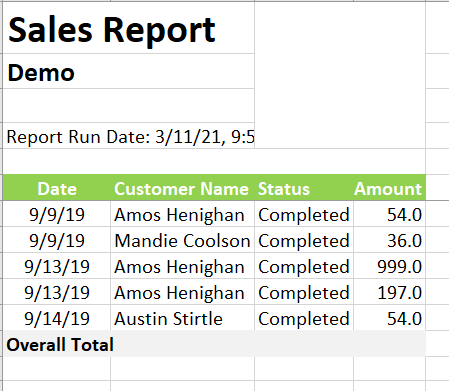The width and height of the screenshot is (449, 391).
Task: Select the Austin Stirtle name cell
Action: 182,318
